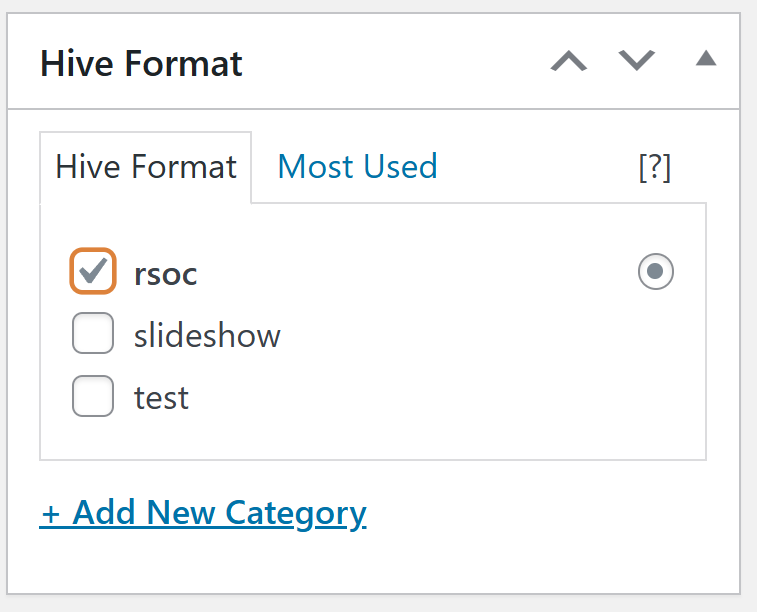Click the + Add New Category link
Screen dimensions: 757x612
tap(203, 513)
